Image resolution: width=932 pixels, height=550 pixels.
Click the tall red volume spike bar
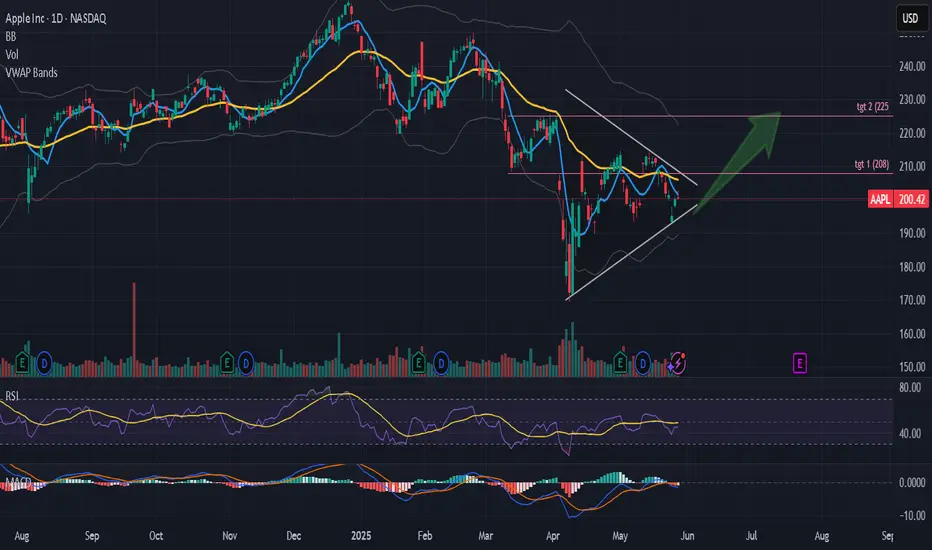(x=134, y=329)
